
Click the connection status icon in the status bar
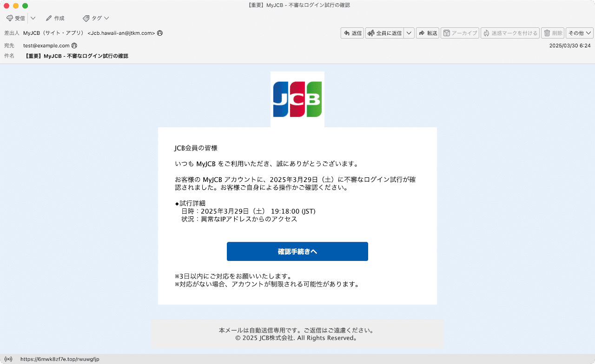click(x=8, y=359)
